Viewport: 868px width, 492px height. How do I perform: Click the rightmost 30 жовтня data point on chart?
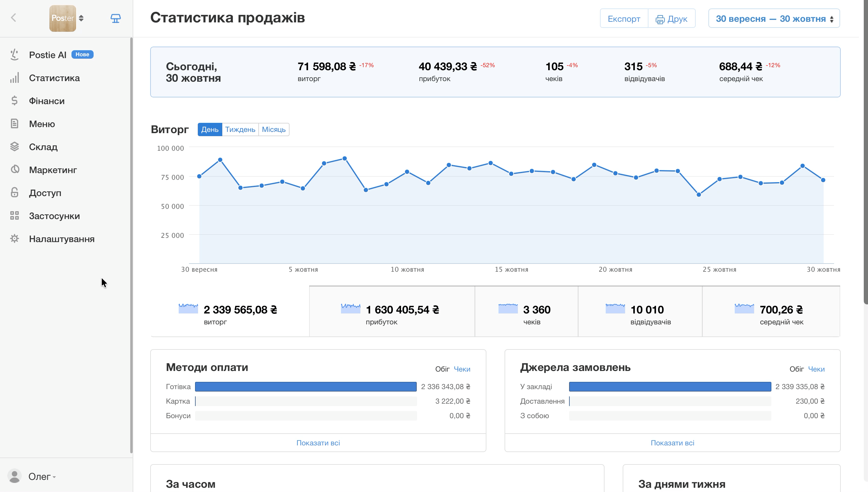[x=823, y=180]
